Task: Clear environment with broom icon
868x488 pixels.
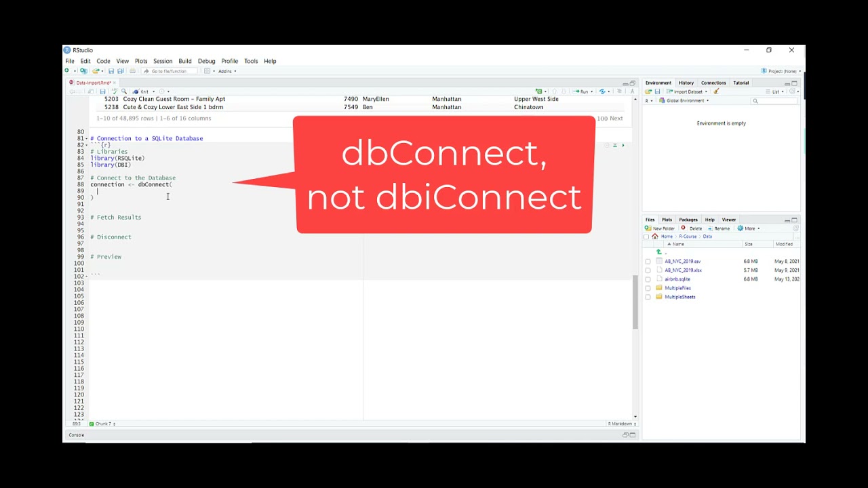Action: (716, 91)
